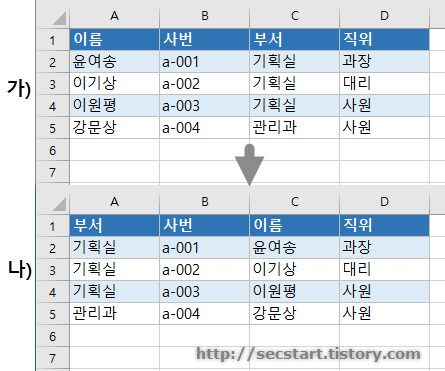Click the 부서 header cell C1 in sheet 가
445x371 pixels.
coord(294,39)
